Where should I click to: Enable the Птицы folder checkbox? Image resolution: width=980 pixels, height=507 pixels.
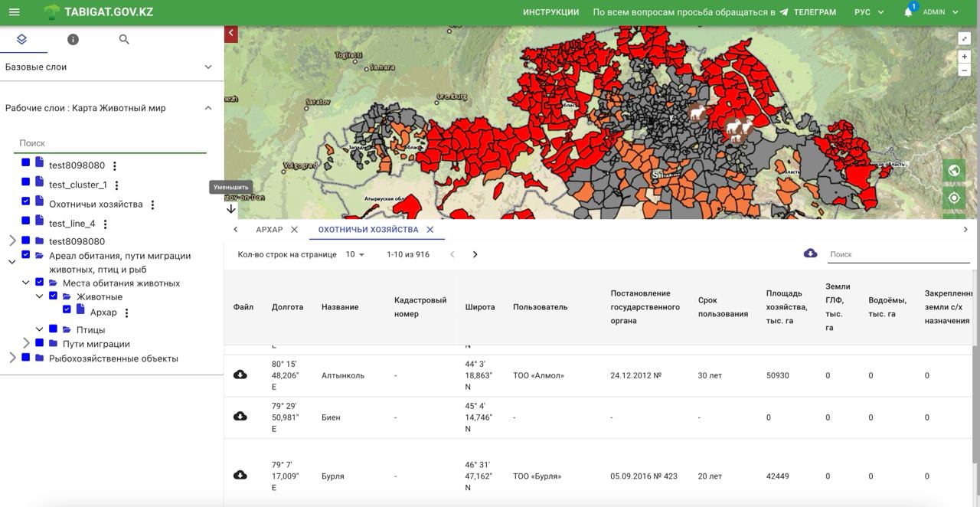tap(53, 329)
